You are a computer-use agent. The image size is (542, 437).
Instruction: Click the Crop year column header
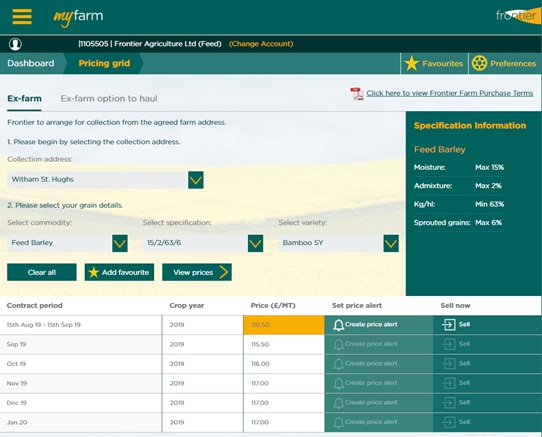[187, 306]
